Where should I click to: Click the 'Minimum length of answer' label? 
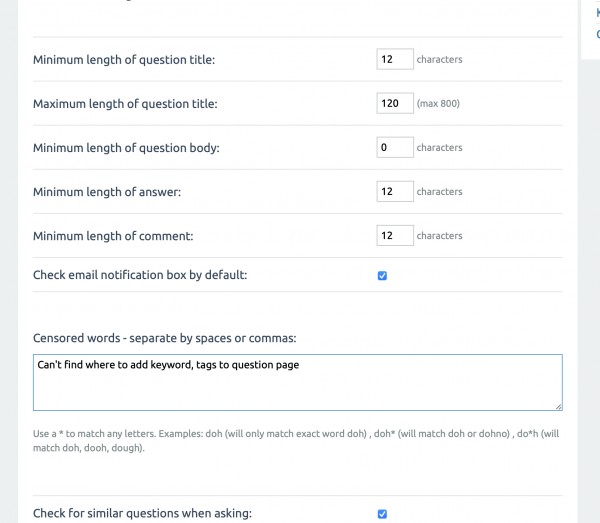pos(107,192)
